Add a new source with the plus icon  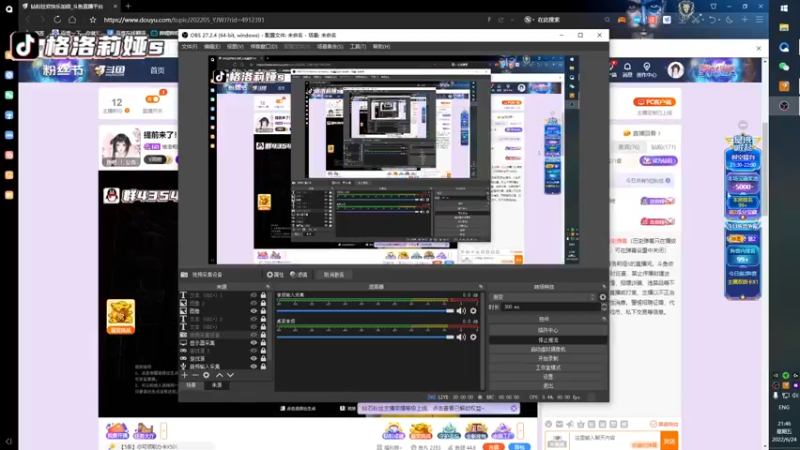coord(185,375)
